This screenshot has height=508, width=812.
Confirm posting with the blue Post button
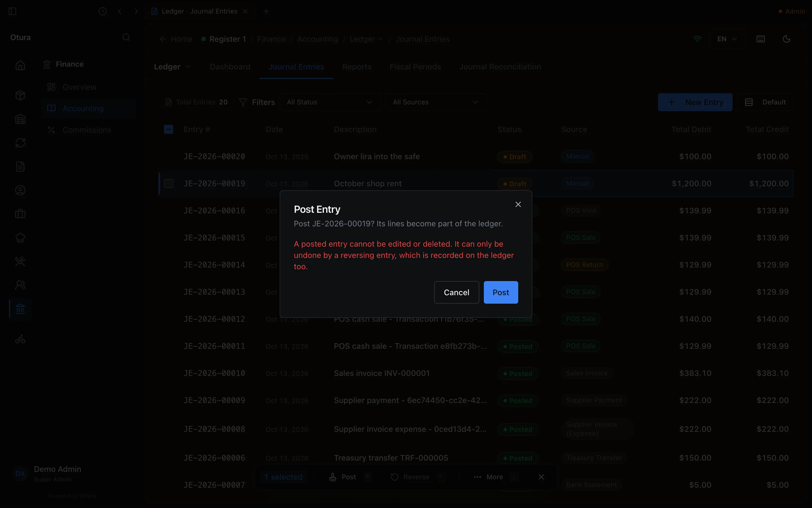(501, 292)
